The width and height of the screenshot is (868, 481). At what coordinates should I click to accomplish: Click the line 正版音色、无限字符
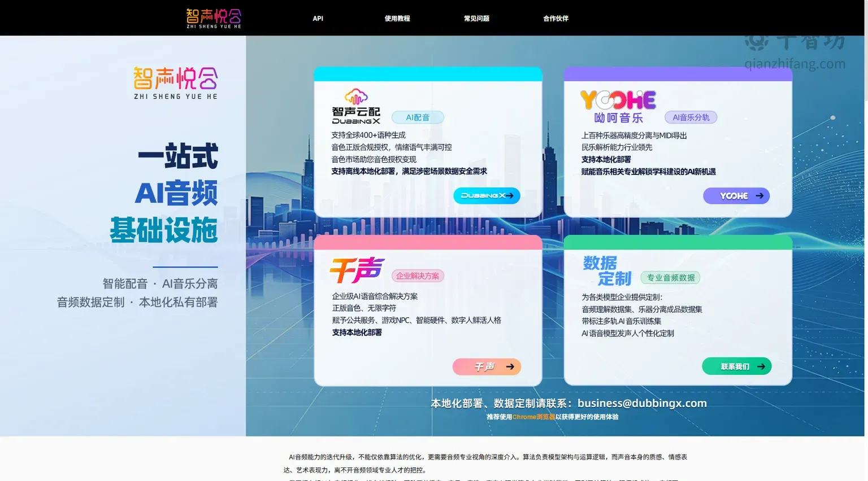click(x=364, y=308)
